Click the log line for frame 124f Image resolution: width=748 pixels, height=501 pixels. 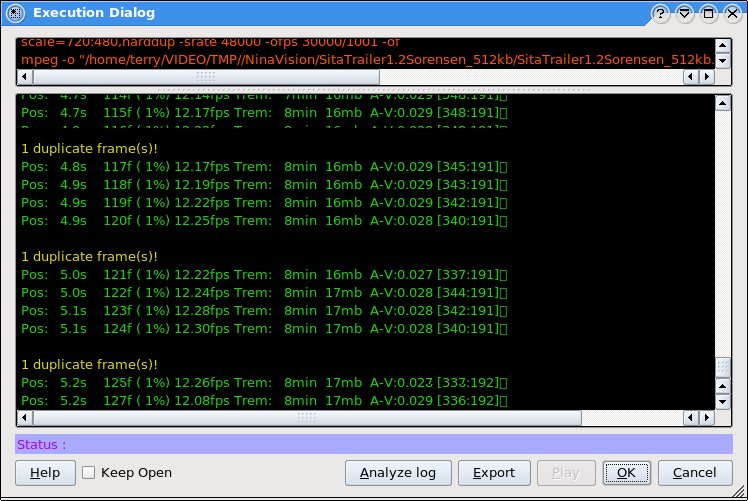[x=264, y=329]
